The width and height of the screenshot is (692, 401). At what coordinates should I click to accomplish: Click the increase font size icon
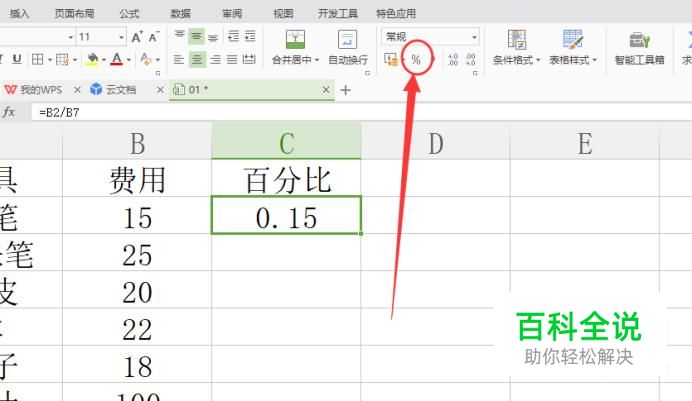tap(137, 37)
